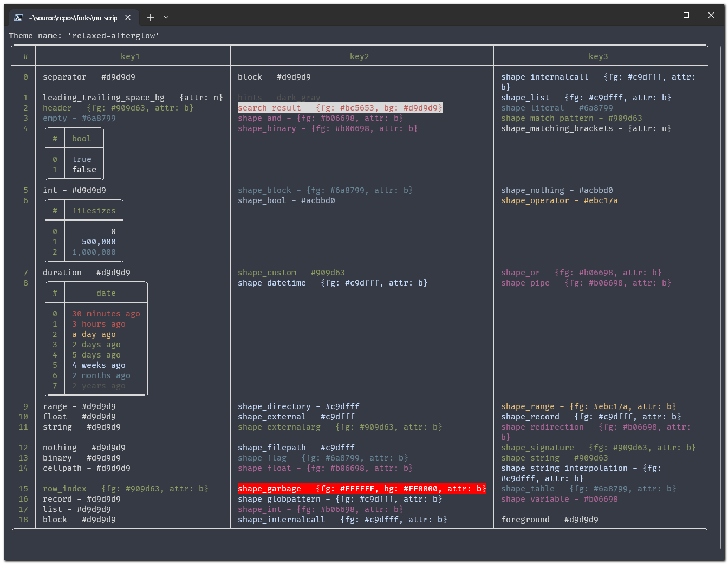This screenshot has height=564, width=728.
Task: Click the 'leading_trailing_space_bg' entry
Action: tap(133, 98)
